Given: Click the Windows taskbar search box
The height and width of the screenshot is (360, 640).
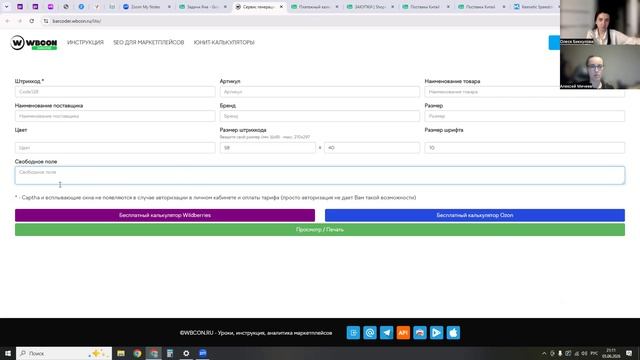Looking at the screenshot, I should [64, 353].
